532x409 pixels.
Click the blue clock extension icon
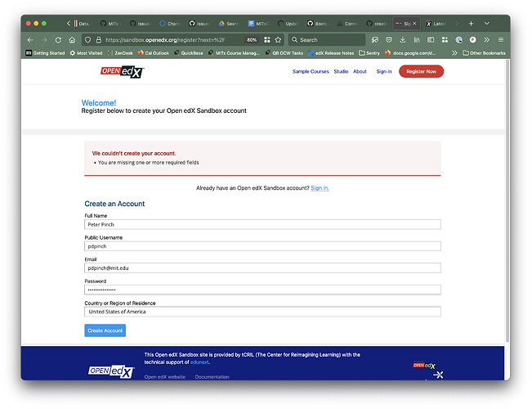click(458, 40)
